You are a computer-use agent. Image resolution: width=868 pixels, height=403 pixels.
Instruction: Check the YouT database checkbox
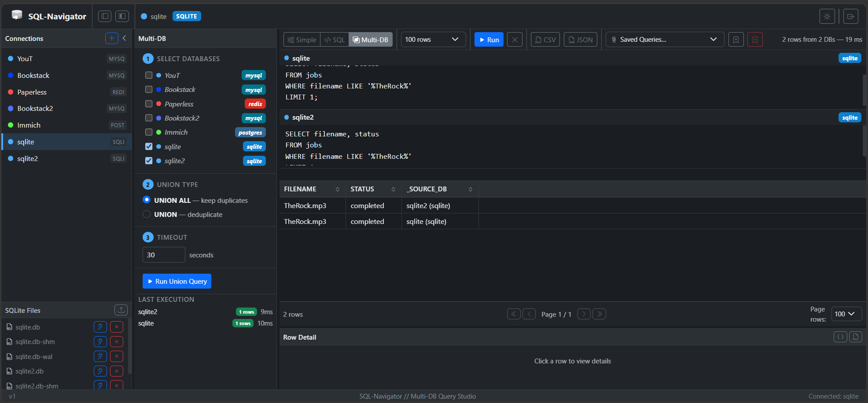point(149,75)
